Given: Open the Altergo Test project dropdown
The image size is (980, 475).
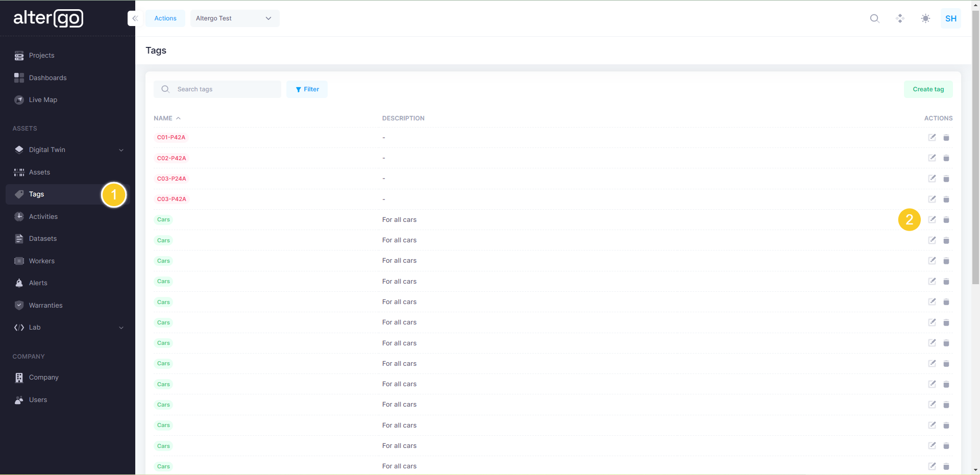Looking at the screenshot, I should click(x=234, y=18).
